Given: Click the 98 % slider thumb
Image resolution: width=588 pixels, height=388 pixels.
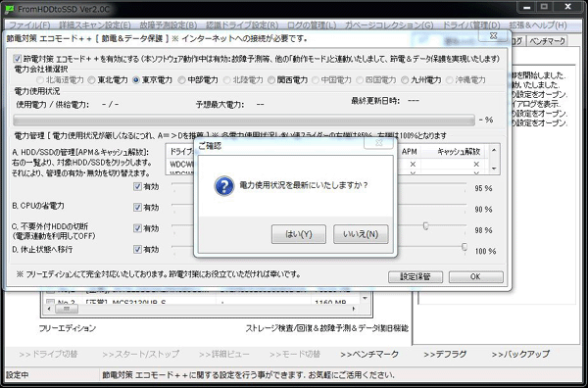Looking at the screenshot, I should [x=425, y=226].
